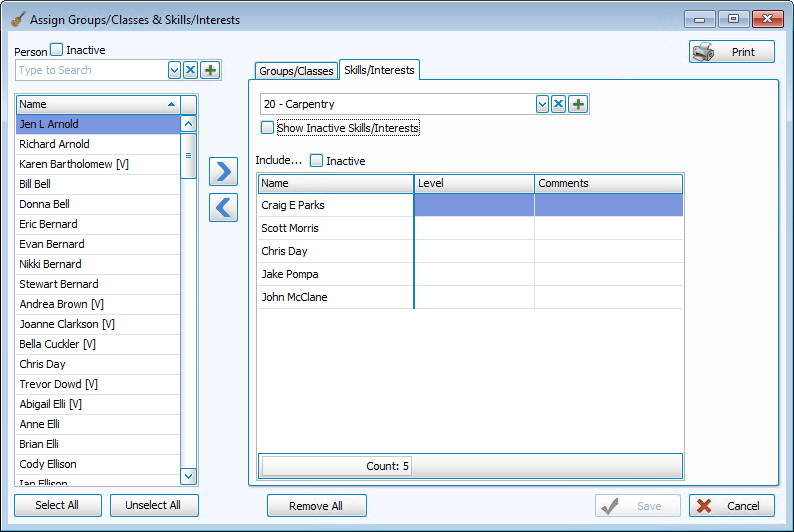This screenshot has height=532, width=794.
Task: Maximize the Assign Groups/Classes window
Action: point(733,19)
